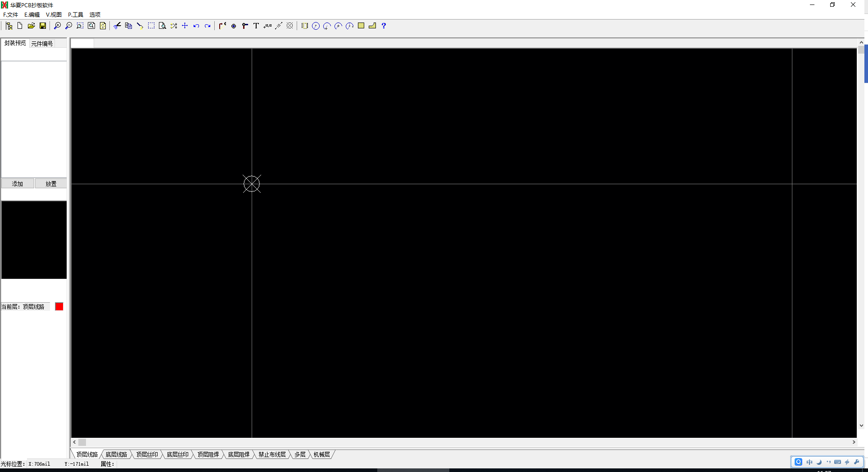Click the vertical scrollbar up arrow
Viewport: 868px width, 472px height.
861,43
